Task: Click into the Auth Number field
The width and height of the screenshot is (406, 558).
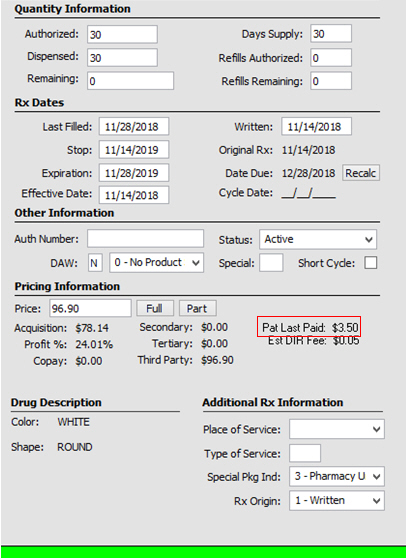Action: (146, 238)
